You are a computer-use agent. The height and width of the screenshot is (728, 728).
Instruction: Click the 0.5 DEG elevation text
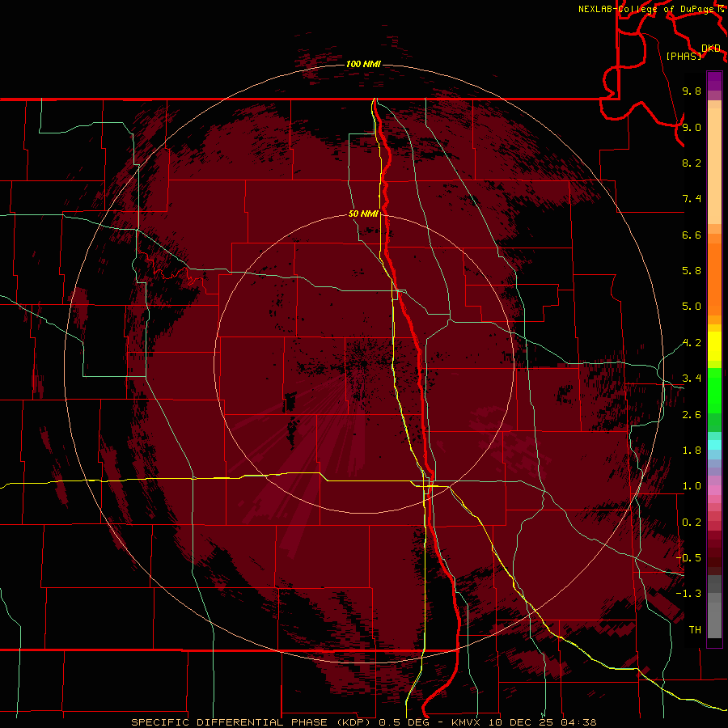click(404, 722)
